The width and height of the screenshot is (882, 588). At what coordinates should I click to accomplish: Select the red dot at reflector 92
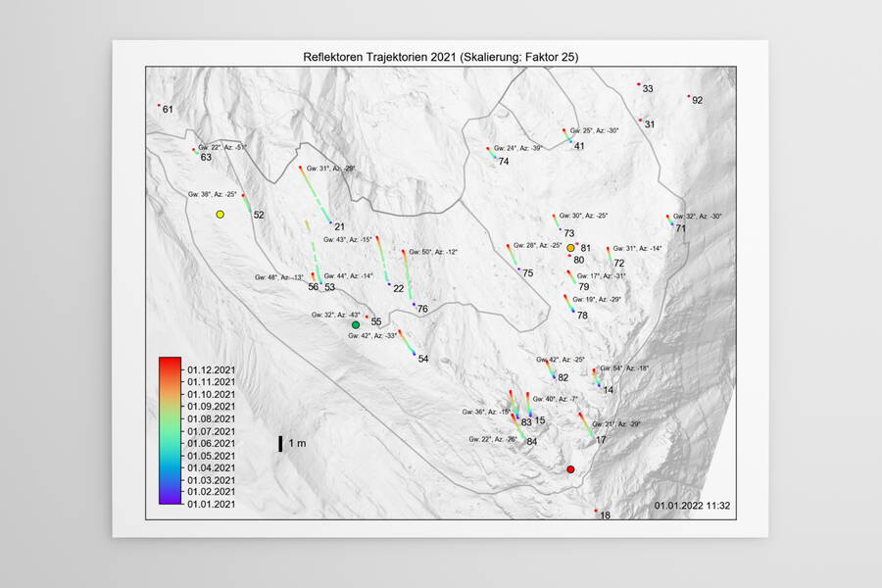pos(689,96)
